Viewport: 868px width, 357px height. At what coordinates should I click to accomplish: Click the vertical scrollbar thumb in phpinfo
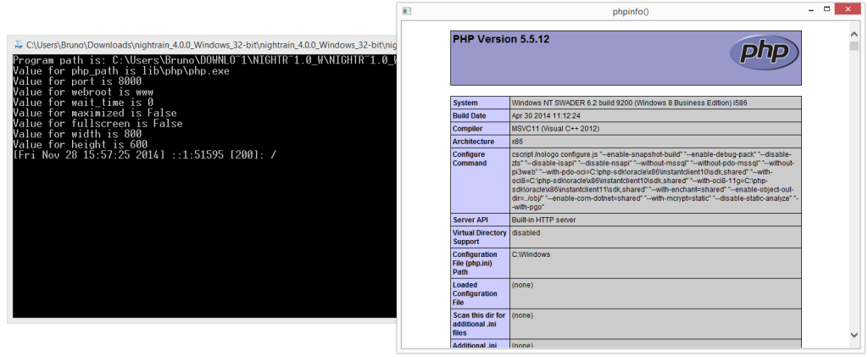point(854,46)
